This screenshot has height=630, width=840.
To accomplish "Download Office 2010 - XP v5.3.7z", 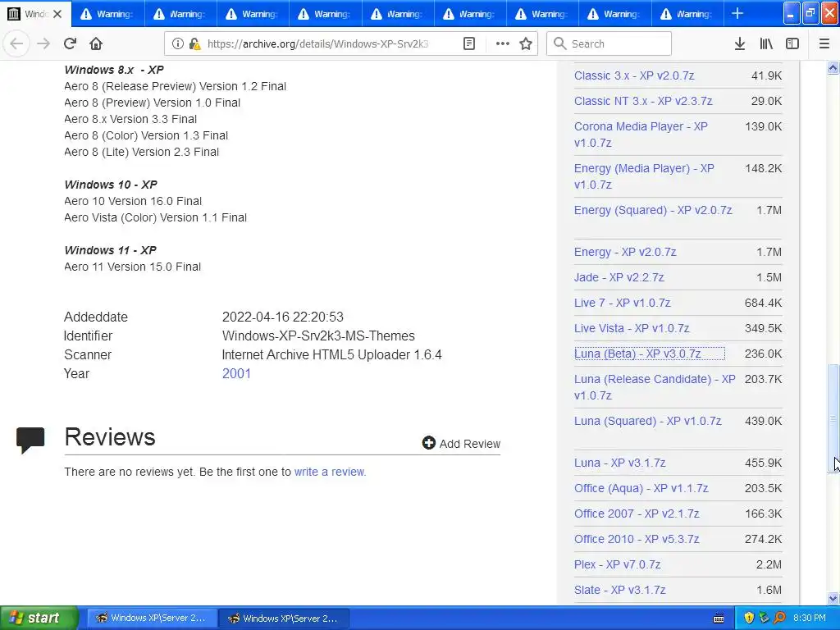I will 637,539.
